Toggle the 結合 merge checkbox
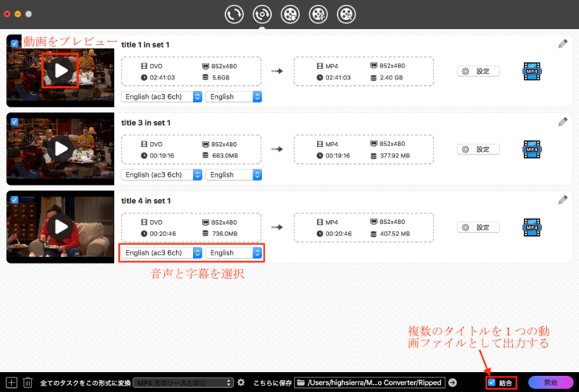This screenshot has height=392, width=579. 492,383
